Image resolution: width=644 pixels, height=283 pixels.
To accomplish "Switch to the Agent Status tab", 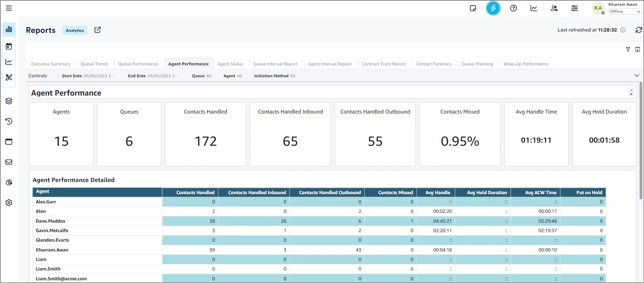I will click(x=230, y=64).
